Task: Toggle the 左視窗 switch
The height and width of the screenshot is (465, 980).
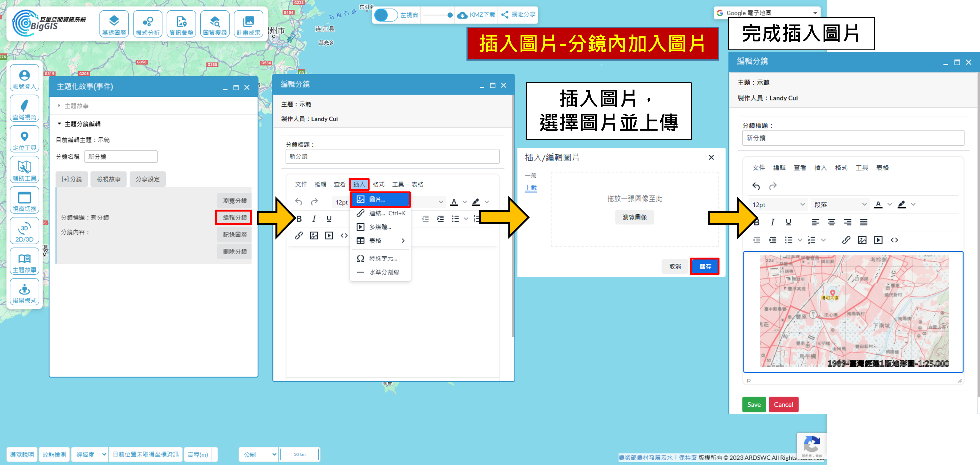Action: pyautogui.click(x=386, y=15)
